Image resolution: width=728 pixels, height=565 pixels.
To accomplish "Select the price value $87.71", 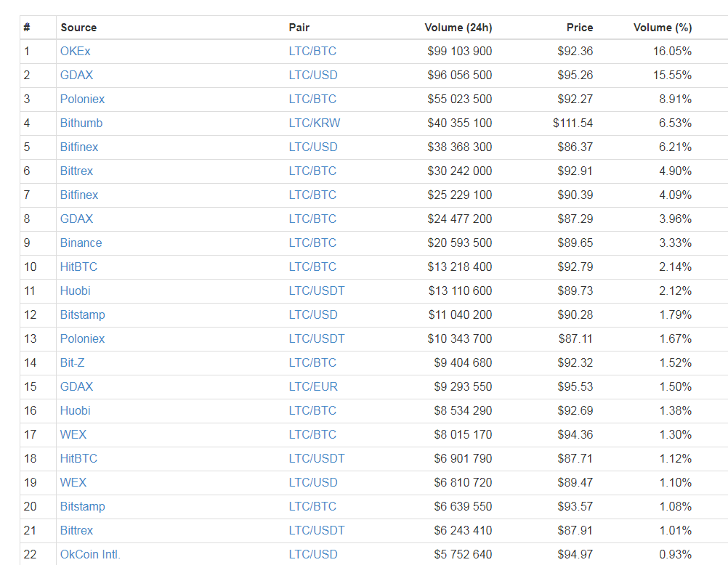I will click(x=575, y=459).
